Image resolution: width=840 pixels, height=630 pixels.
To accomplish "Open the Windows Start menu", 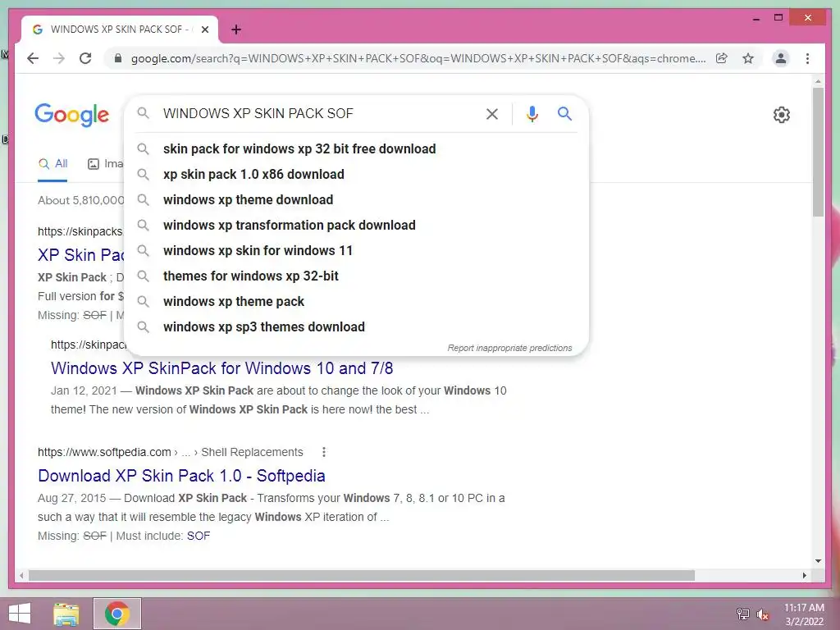I will pos(20,614).
